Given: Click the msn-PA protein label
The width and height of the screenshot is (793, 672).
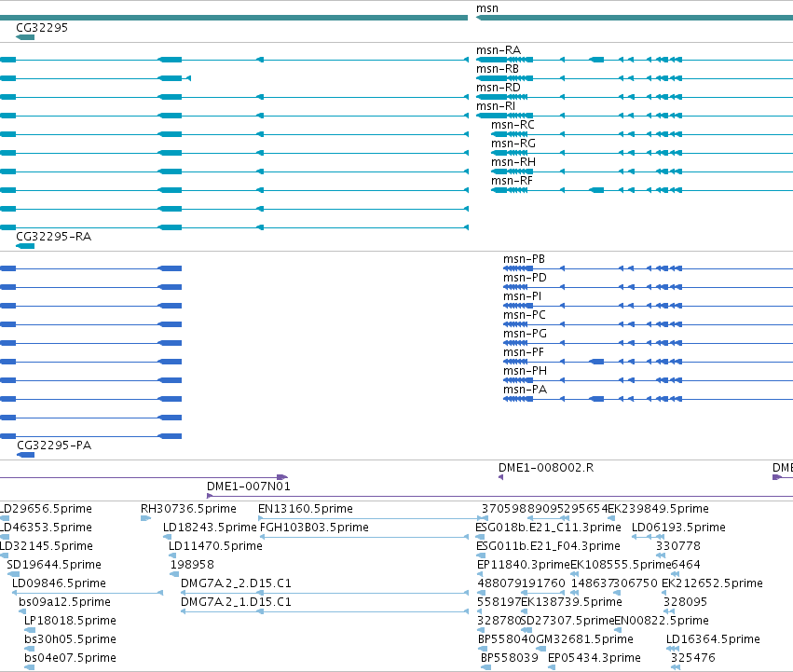Looking at the screenshot, I should [525, 390].
